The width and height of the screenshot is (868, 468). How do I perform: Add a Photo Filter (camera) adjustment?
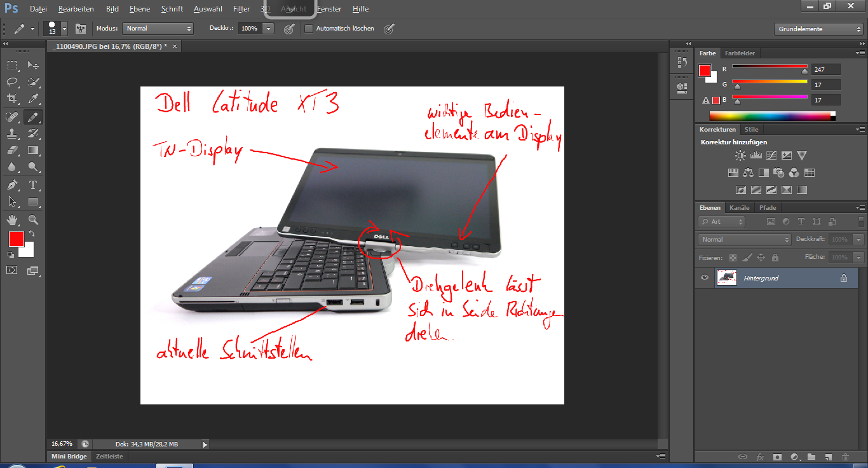pos(779,172)
